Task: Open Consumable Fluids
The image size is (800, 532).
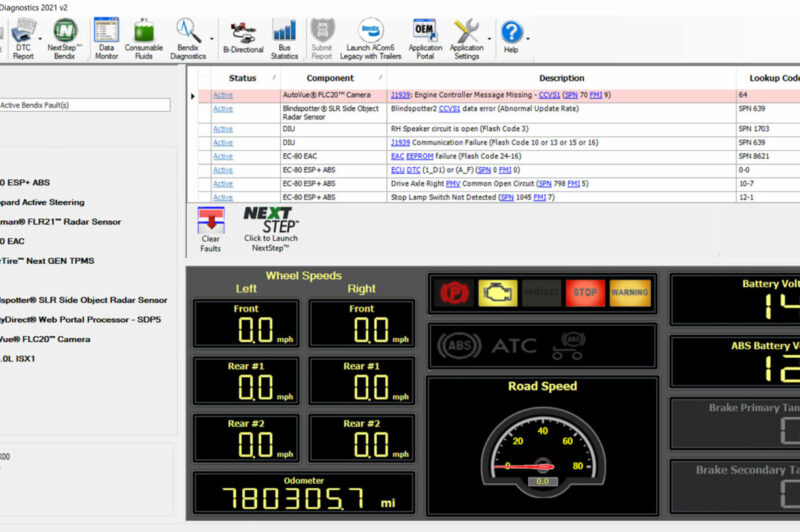Action: (x=144, y=39)
